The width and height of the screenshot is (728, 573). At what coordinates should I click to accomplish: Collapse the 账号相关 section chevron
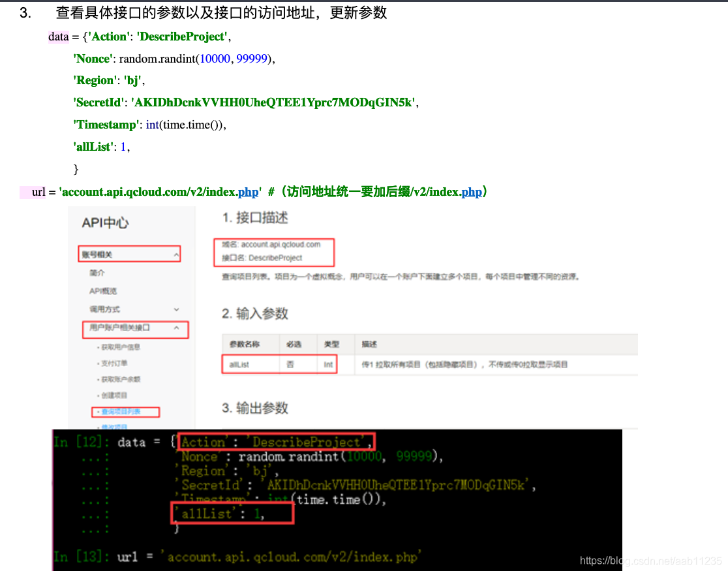coord(176,255)
